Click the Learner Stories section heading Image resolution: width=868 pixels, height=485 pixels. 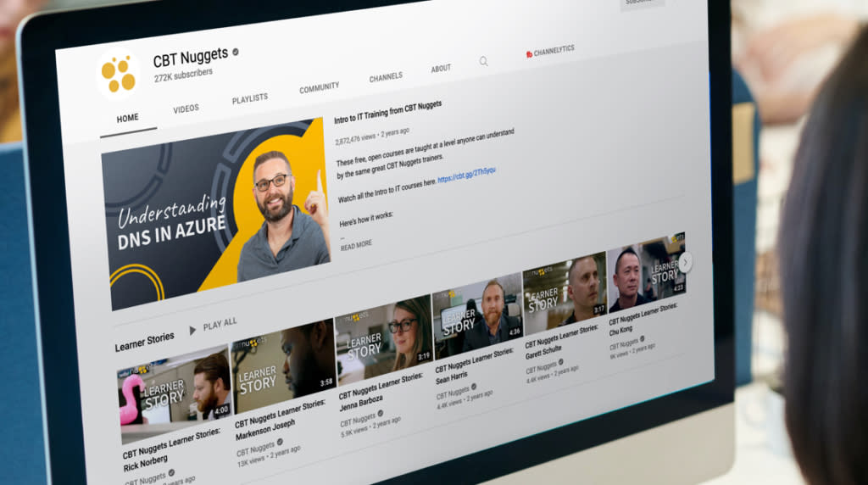tap(144, 342)
